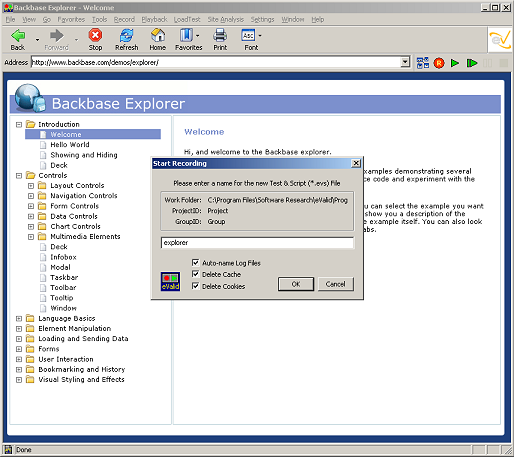Open the Favorites book icon
514x457 pixels.
tap(186, 35)
